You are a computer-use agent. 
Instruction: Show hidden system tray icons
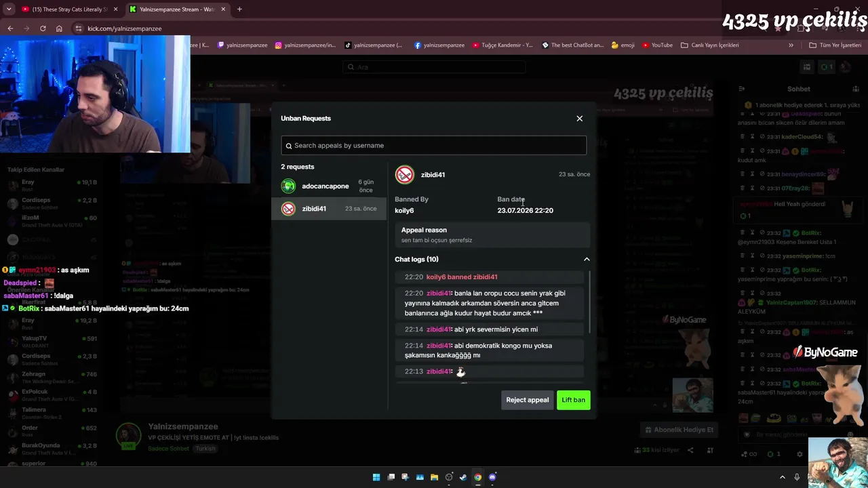(782, 477)
